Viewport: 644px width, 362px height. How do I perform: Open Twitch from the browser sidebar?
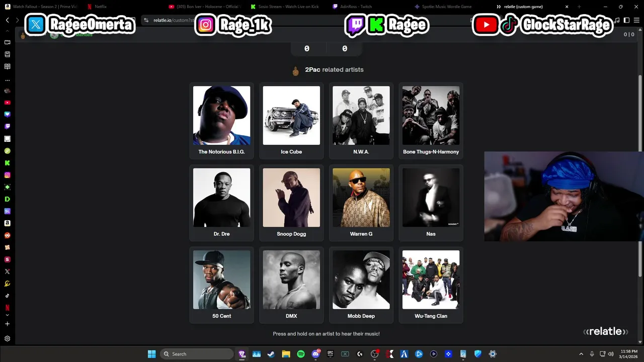coord(7,127)
